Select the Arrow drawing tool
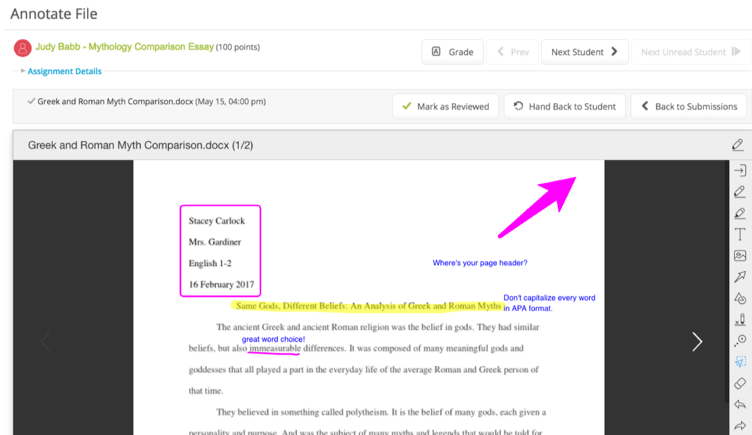752x435 pixels. tap(739, 277)
